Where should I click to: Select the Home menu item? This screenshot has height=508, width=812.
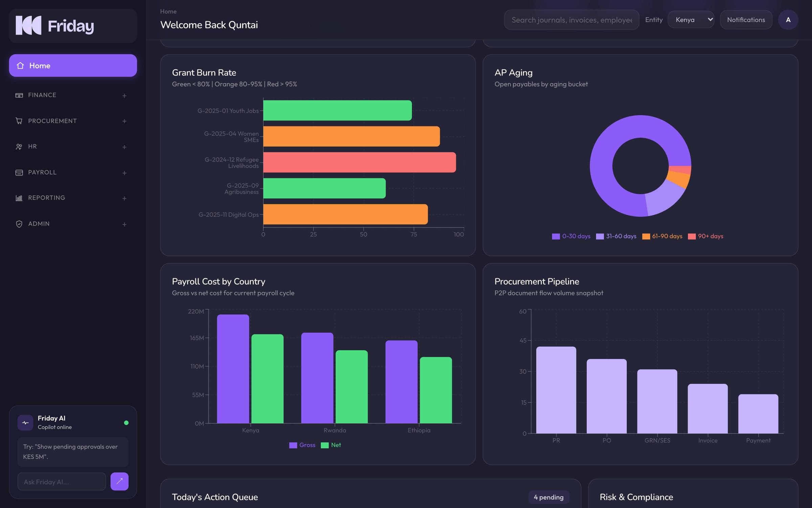(x=73, y=65)
